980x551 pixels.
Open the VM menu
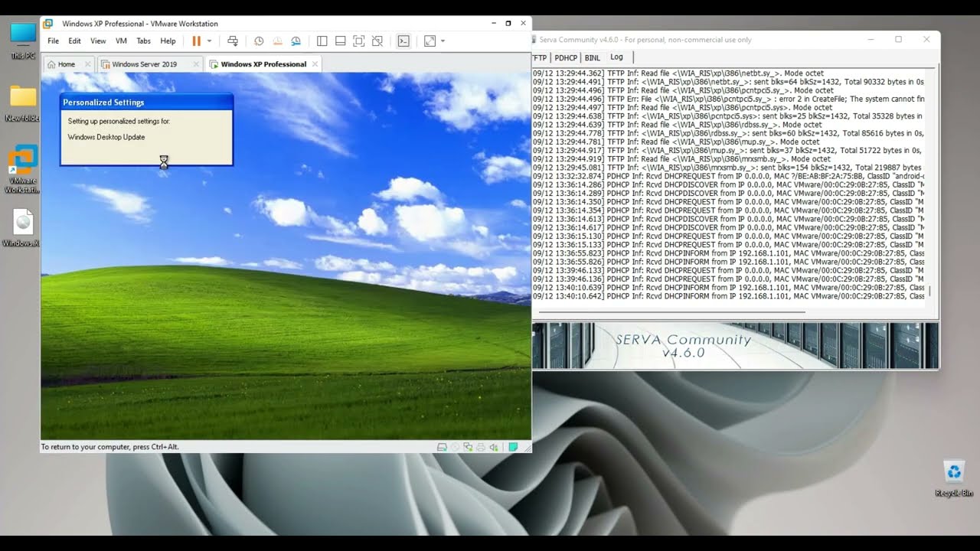click(121, 41)
